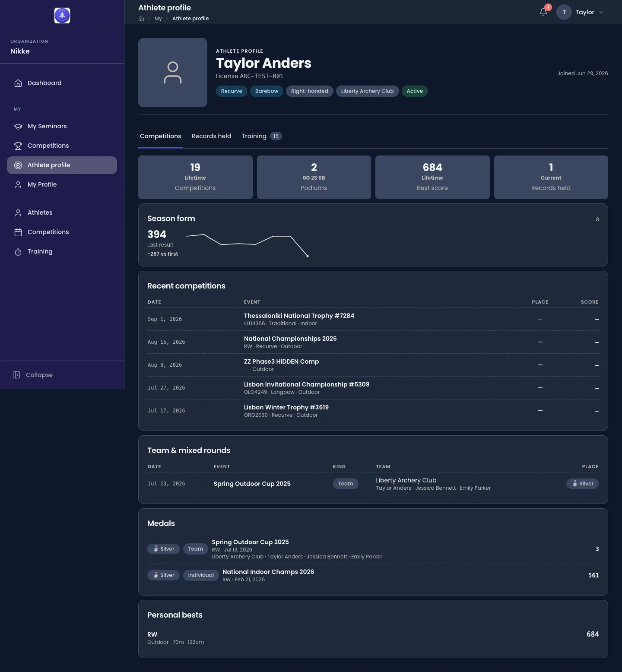Click the Collapse sidebar icon
The height and width of the screenshot is (672, 622).
tap(16, 375)
